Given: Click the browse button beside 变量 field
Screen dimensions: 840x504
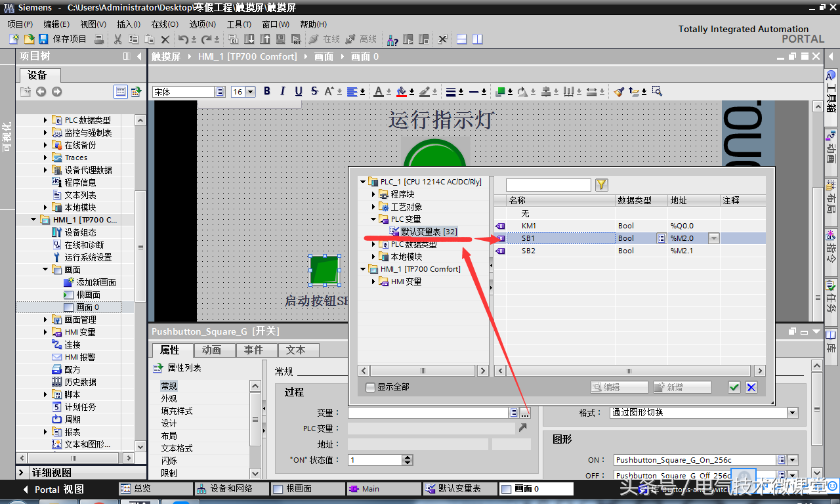Looking at the screenshot, I should [x=525, y=413].
